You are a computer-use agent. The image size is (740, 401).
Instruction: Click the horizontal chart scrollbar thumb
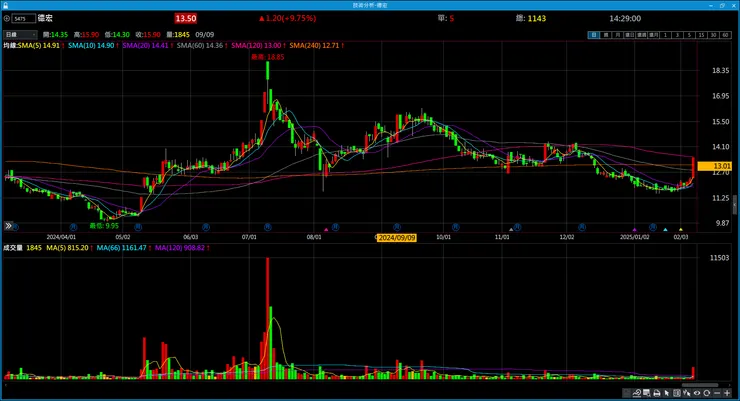tap(699, 385)
